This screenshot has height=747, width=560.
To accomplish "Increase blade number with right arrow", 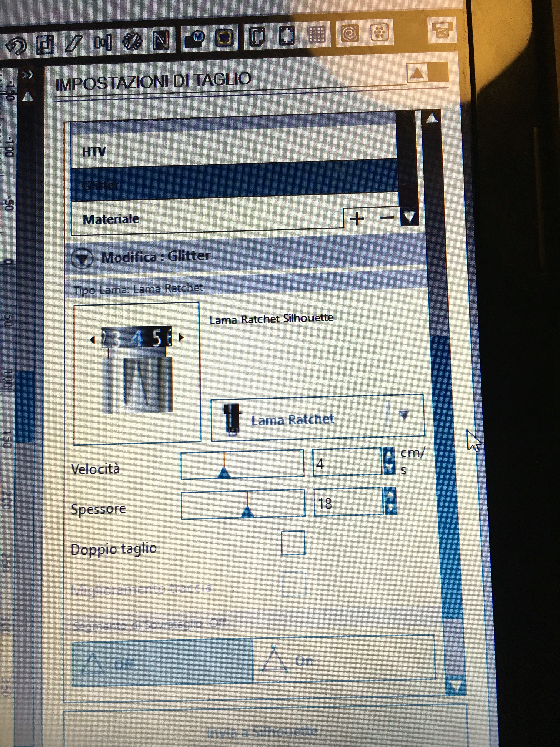I will pyautogui.click(x=181, y=337).
